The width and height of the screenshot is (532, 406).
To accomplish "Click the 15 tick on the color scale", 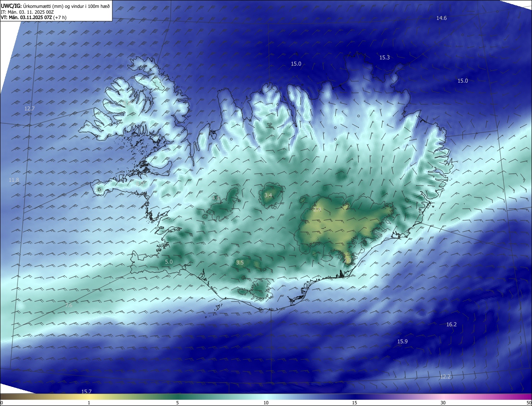I will pyautogui.click(x=355, y=403).
